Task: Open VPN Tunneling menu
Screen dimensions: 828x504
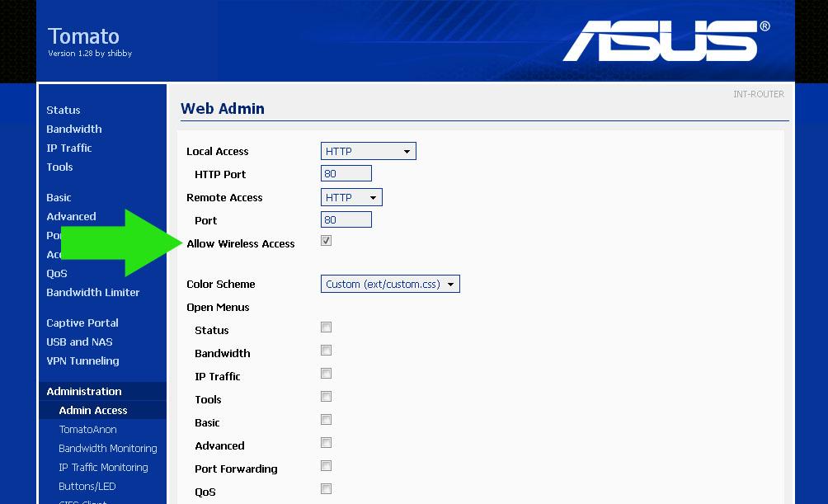Action: 83,360
